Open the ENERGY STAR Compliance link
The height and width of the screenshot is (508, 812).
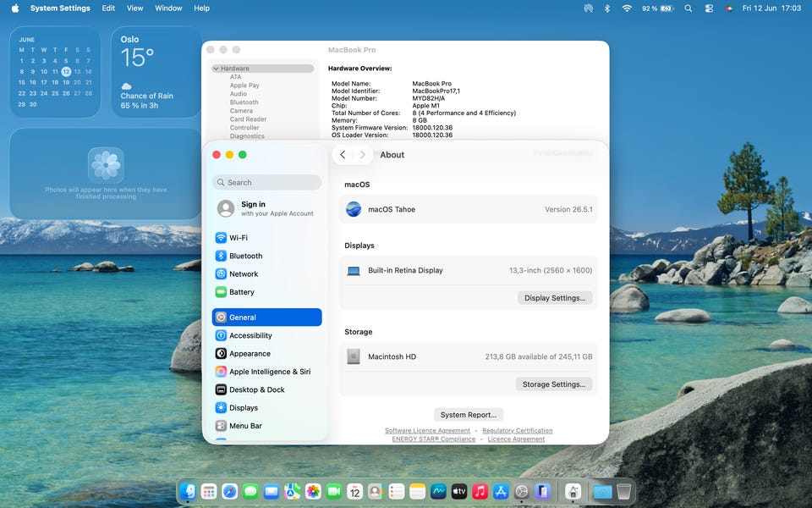click(x=433, y=439)
